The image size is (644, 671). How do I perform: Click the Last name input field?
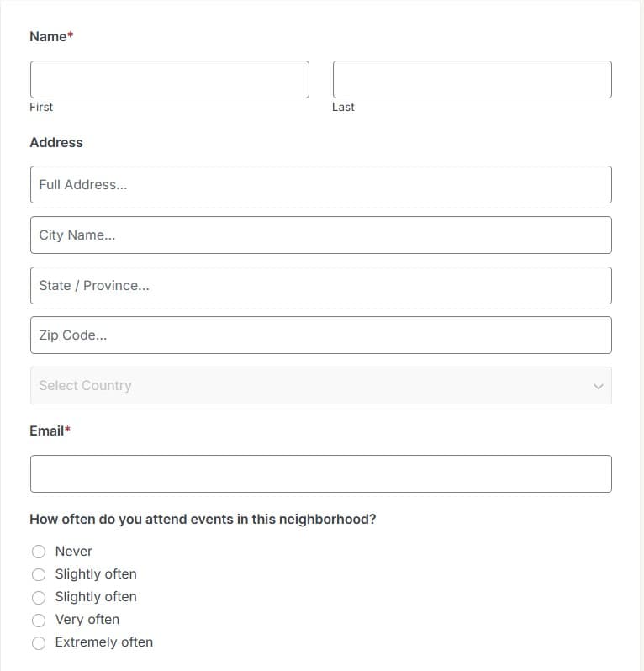click(x=472, y=80)
